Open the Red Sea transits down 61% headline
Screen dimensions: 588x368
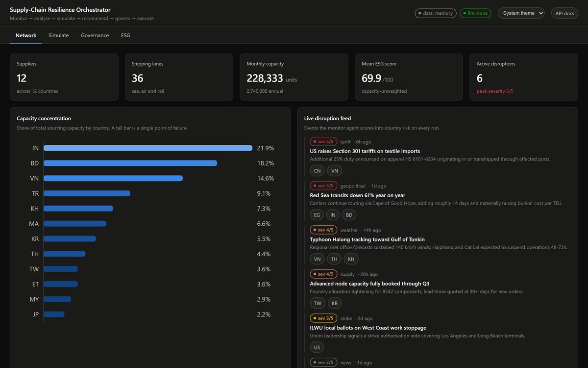(358, 195)
